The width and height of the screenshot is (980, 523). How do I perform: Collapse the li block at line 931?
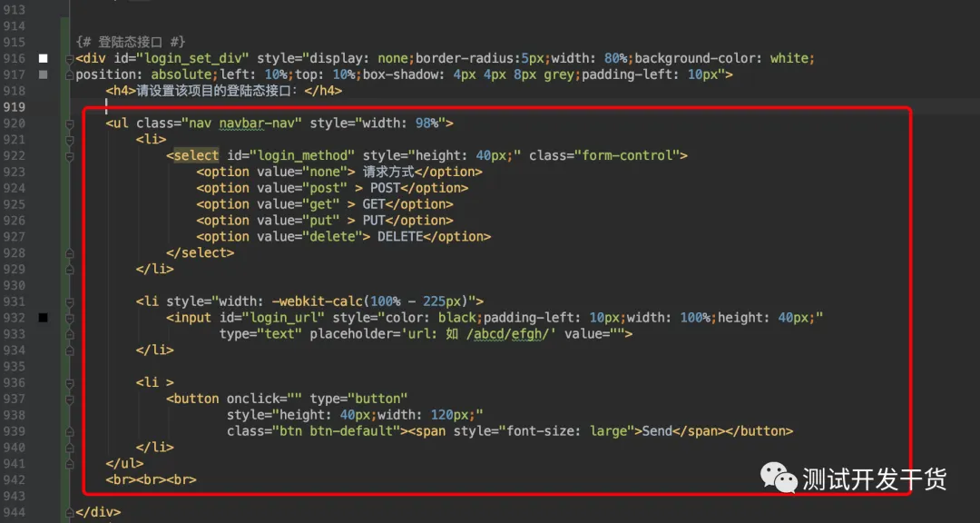pyautogui.click(x=69, y=302)
